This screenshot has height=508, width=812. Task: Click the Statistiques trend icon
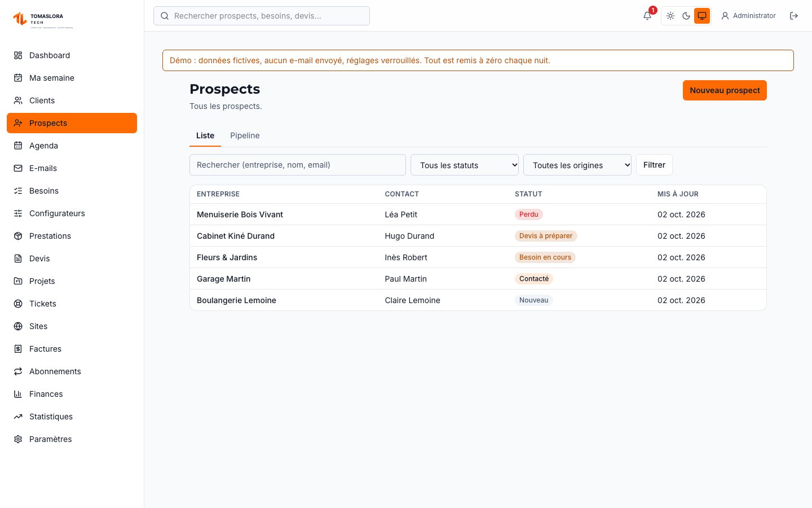coord(18,417)
